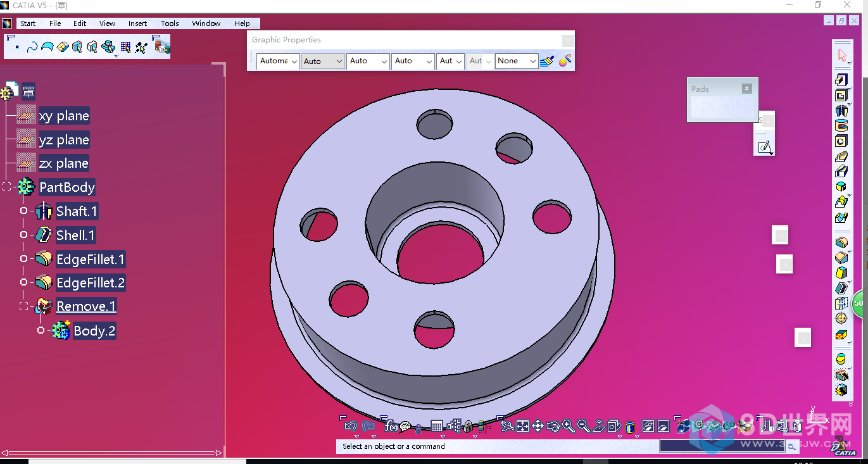Click the Undo icon in bottom toolbar

pyautogui.click(x=350, y=426)
